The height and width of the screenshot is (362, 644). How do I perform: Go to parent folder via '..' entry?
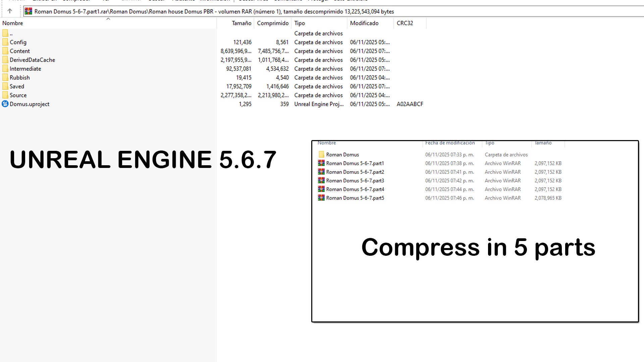(11, 34)
